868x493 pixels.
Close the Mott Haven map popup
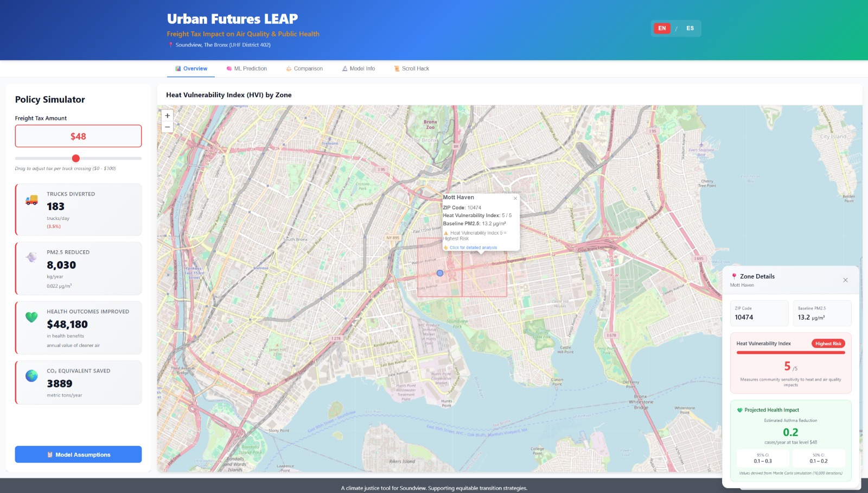pos(515,198)
